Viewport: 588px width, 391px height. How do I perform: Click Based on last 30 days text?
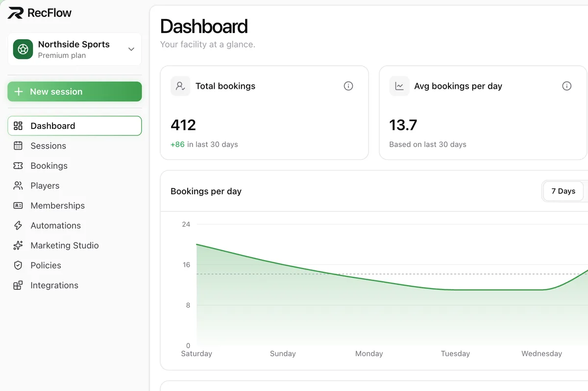[x=428, y=145]
